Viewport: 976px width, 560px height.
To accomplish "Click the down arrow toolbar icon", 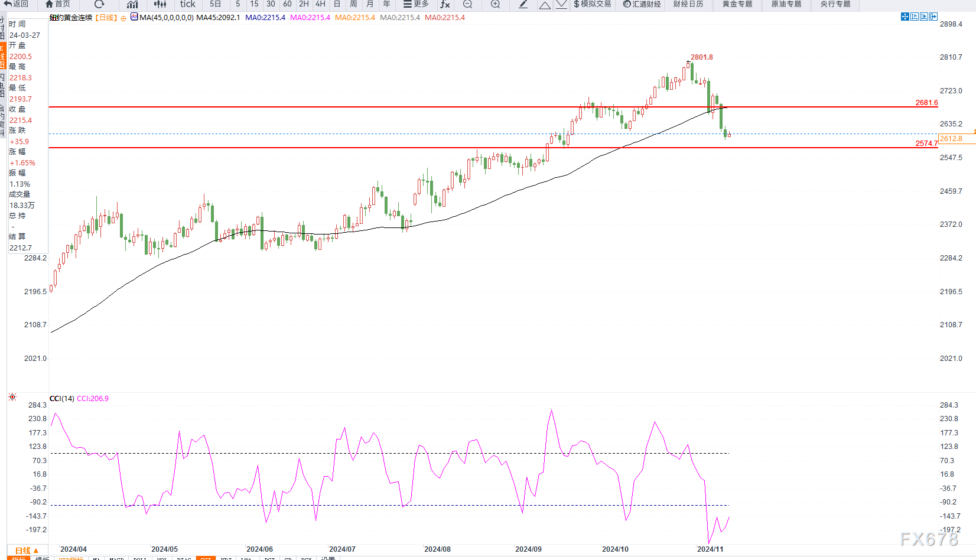I will [561, 5].
